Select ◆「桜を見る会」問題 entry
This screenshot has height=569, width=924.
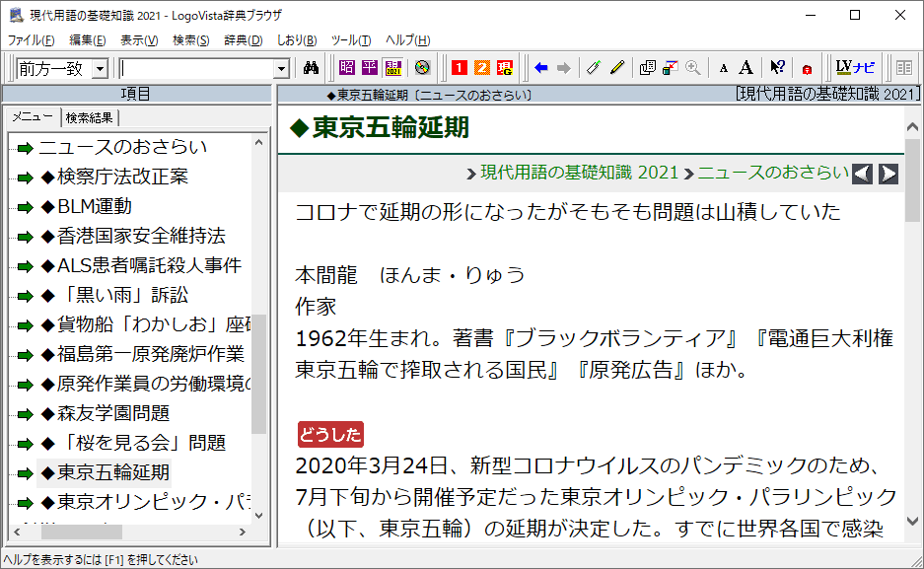pyautogui.click(x=133, y=443)
